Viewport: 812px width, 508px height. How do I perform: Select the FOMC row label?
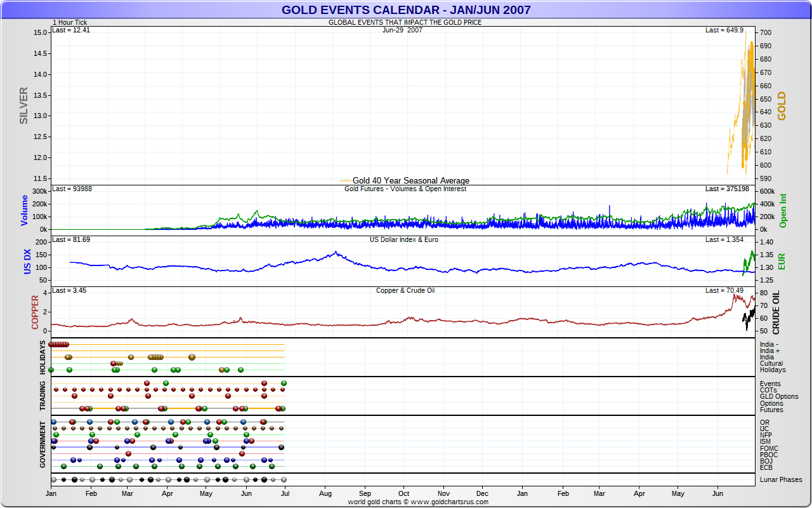(x=769, y=448)
